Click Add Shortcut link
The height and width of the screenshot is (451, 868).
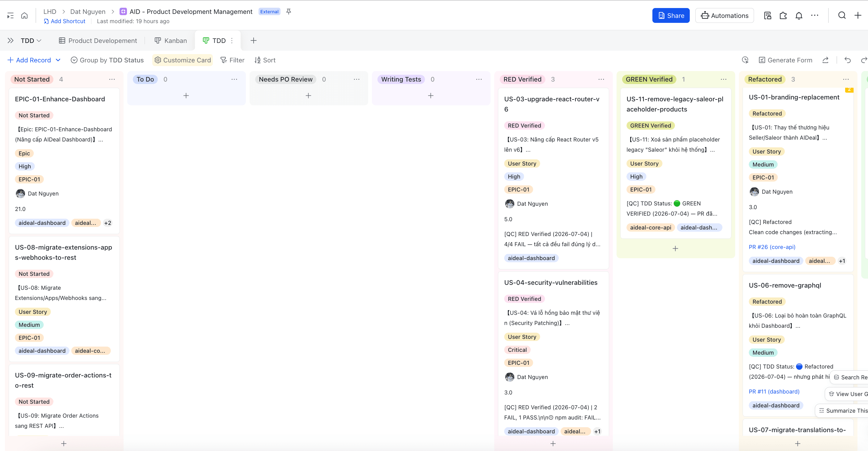pos(64,21)
